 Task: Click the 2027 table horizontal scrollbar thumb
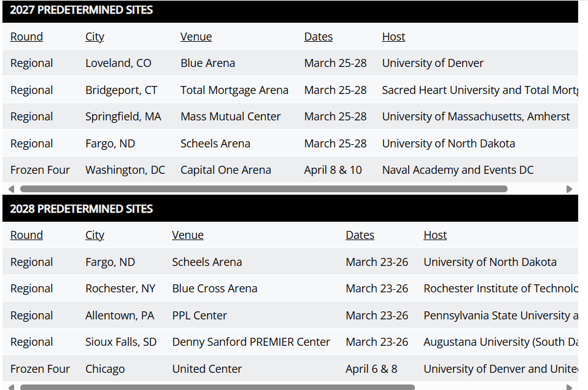tap(264, 189)
